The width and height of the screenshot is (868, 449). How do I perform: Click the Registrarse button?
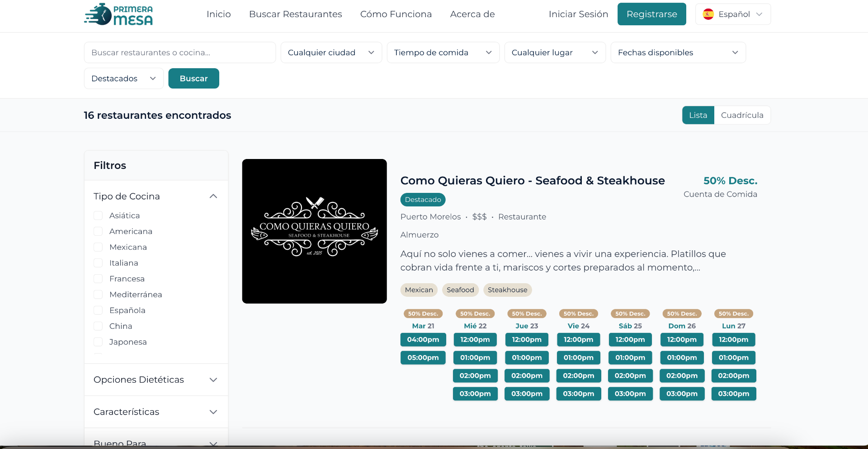651,14
